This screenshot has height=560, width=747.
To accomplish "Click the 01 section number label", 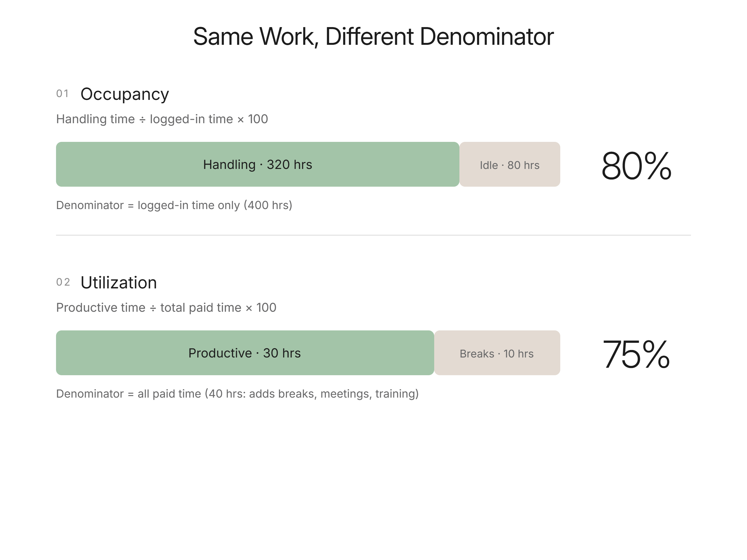I will click(63, 94).
